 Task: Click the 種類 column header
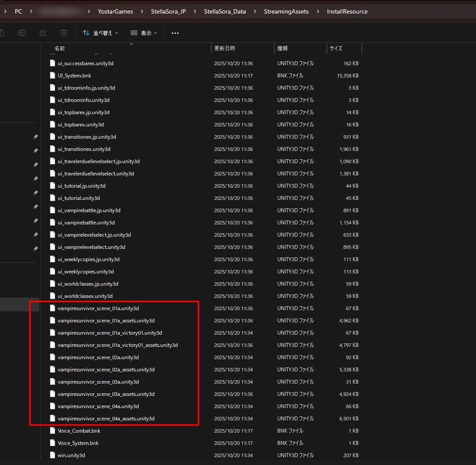tap(283, 48)
